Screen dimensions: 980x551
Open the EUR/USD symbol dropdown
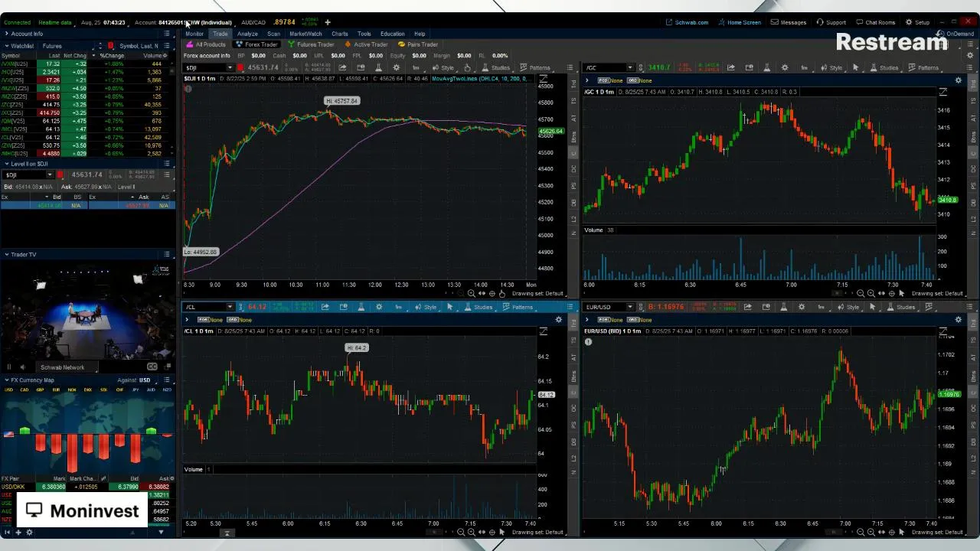(x=630, y=307)
